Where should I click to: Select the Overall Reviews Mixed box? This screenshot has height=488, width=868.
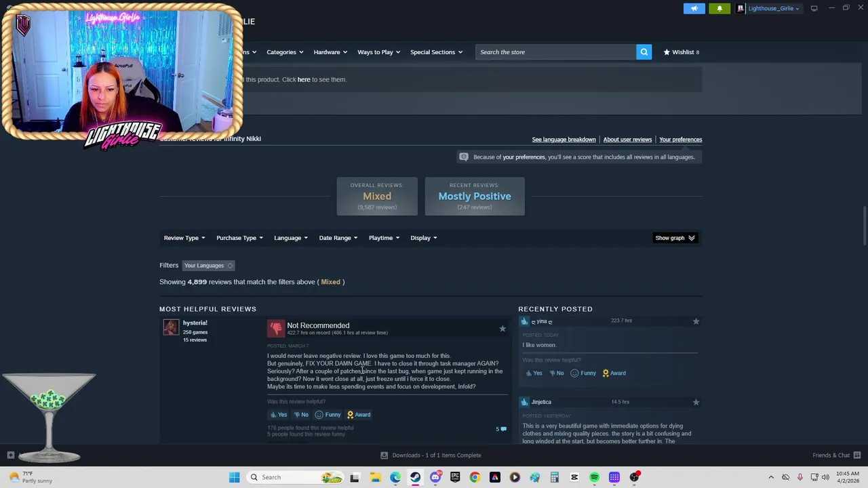[377, 197]
